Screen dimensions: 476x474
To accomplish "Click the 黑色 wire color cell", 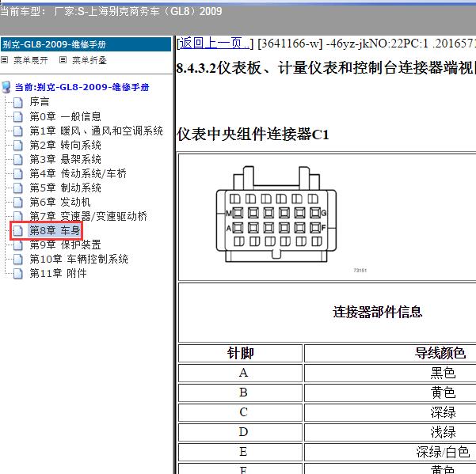I will [x=443, y=373].
